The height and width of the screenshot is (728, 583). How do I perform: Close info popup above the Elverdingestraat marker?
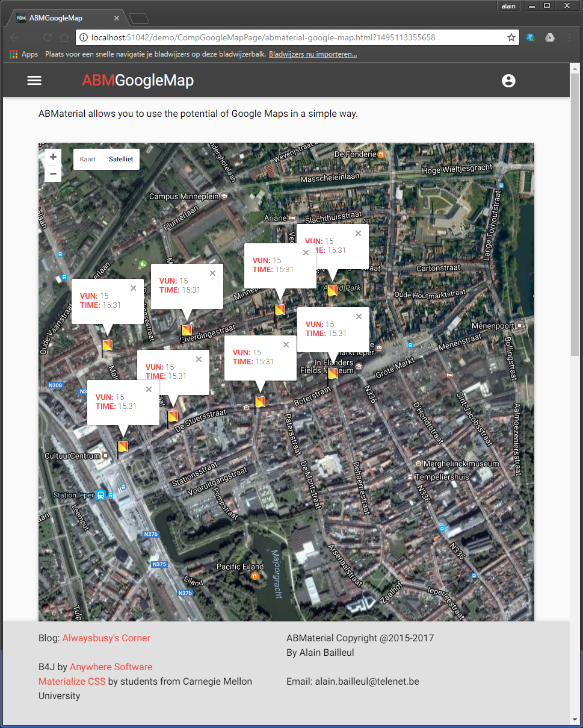pos(212,273)
